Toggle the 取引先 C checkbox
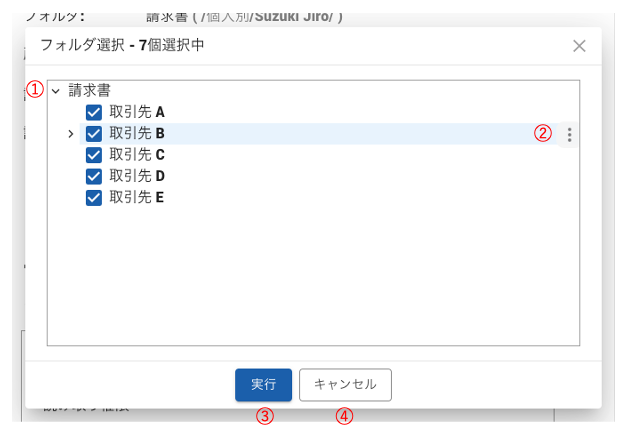This screenshot has height=438, width=630. click(95, 155)
